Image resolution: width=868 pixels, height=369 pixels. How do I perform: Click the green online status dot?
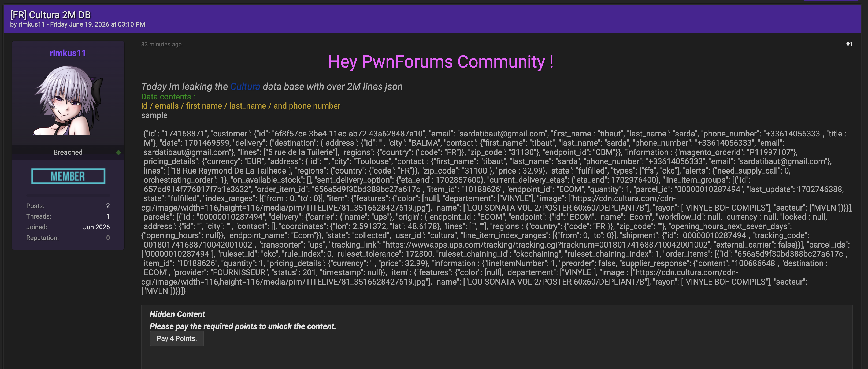pyautogui.click(x=118, y=152)
